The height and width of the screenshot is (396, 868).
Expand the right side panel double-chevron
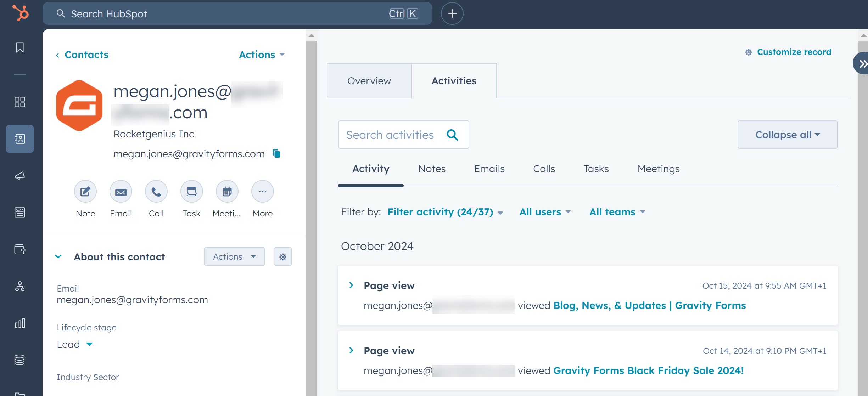tap(862, 63)
